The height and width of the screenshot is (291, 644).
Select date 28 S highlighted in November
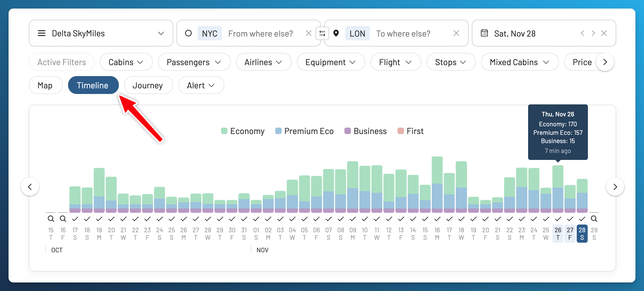point(582,234)
